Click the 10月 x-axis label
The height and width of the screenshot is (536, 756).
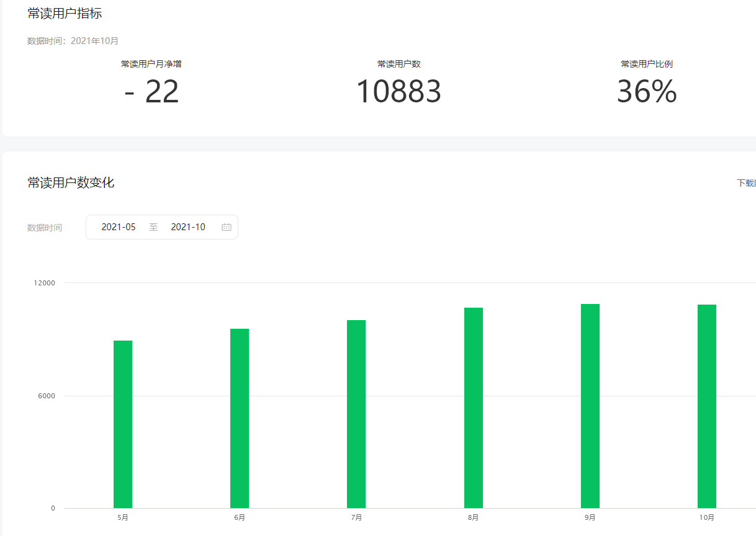point(707,517)
